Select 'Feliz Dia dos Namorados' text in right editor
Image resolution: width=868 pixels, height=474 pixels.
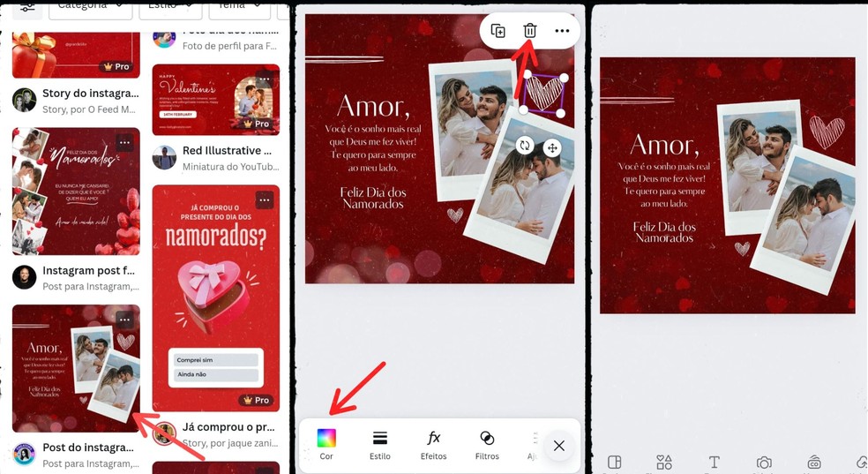click(x=664, y=232)
